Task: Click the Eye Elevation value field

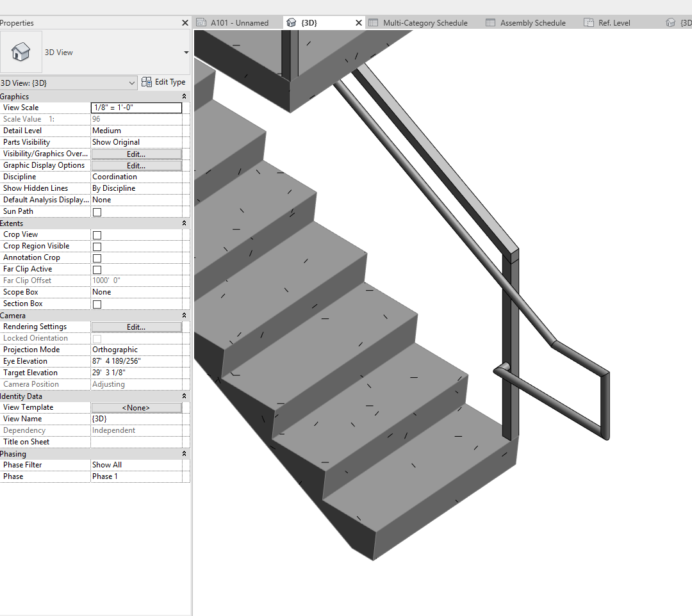Action: [136, 361]
